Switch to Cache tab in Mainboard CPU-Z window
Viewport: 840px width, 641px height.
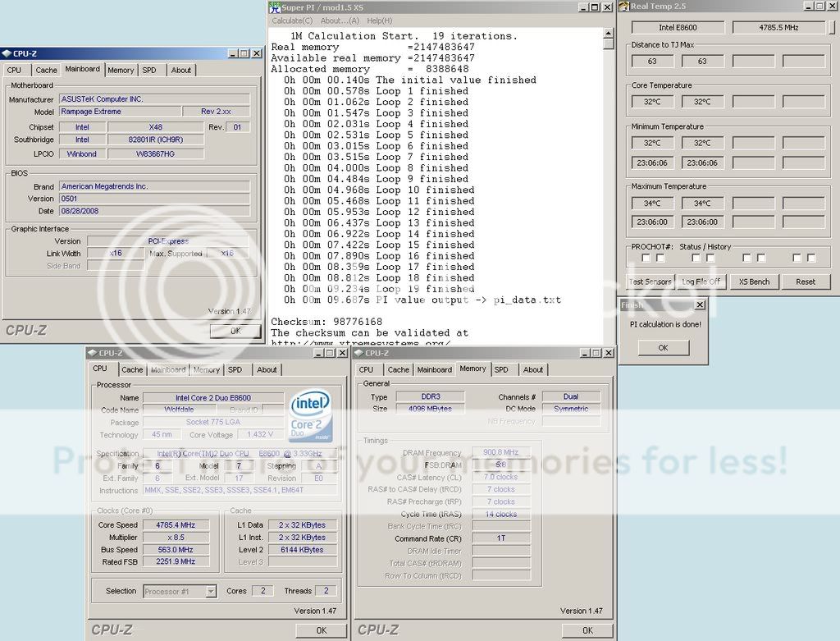click(x=46, y=71)
